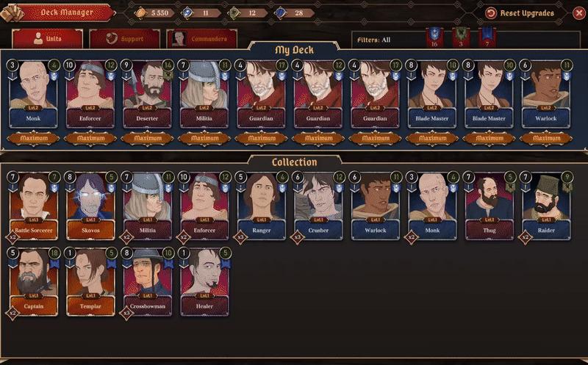
Task: Choose the Healer card in Collection
Action: 204,282
